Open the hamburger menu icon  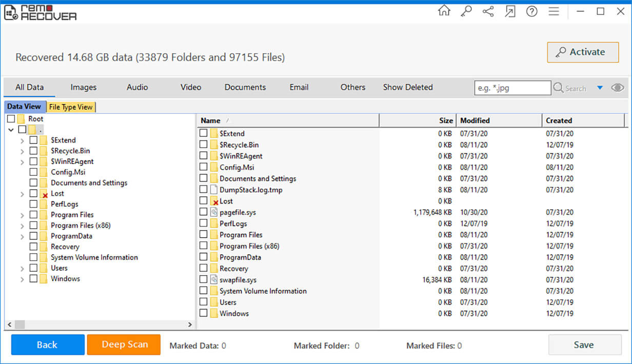554,11
